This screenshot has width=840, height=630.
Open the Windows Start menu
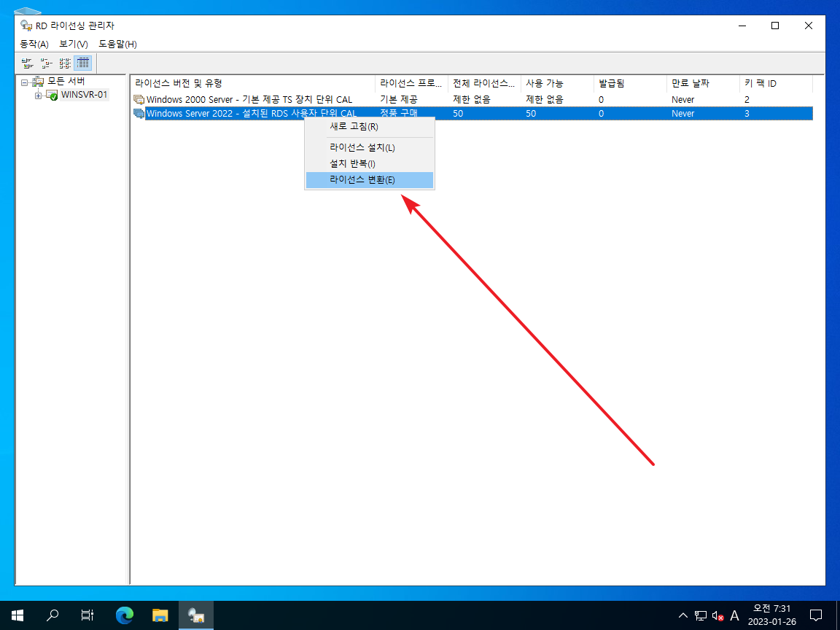point(17,615)
